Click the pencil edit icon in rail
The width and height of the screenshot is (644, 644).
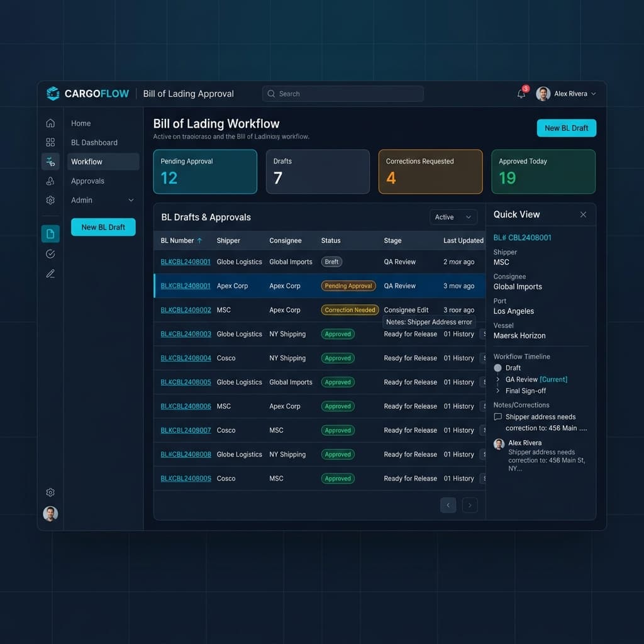[50, 274]
